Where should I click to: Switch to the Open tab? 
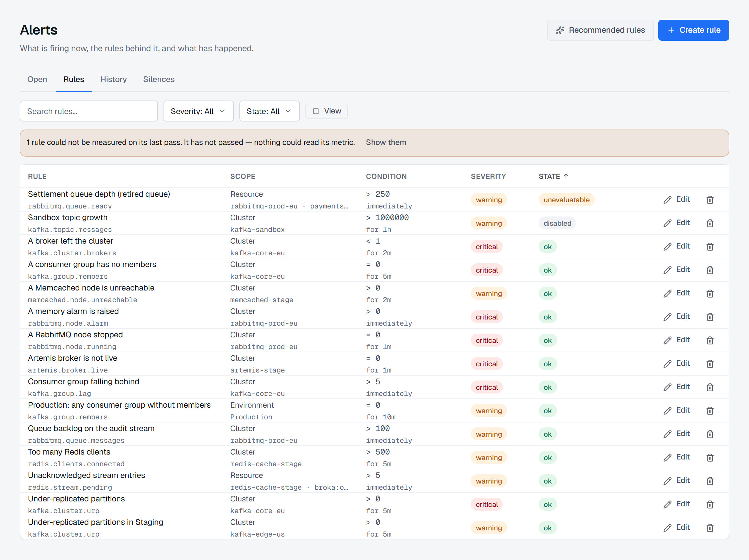pyautogui.click(x=37, y=79)
